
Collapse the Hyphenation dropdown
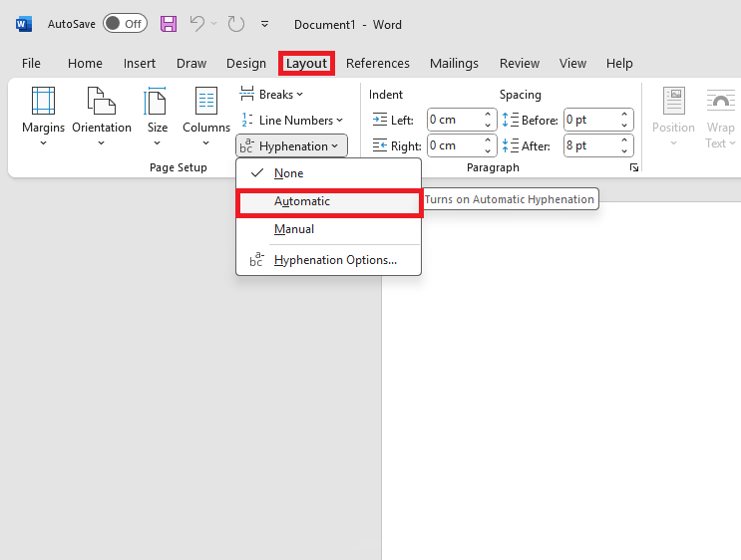292,146
